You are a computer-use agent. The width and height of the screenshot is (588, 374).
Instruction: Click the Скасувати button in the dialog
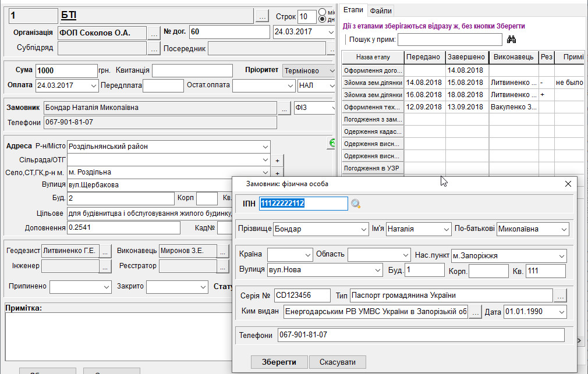[338, 362]
